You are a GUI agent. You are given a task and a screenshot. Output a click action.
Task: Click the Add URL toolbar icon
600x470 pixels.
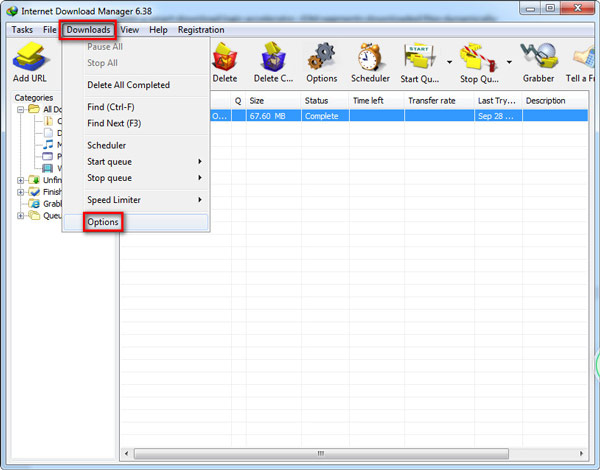pos(30,57)
